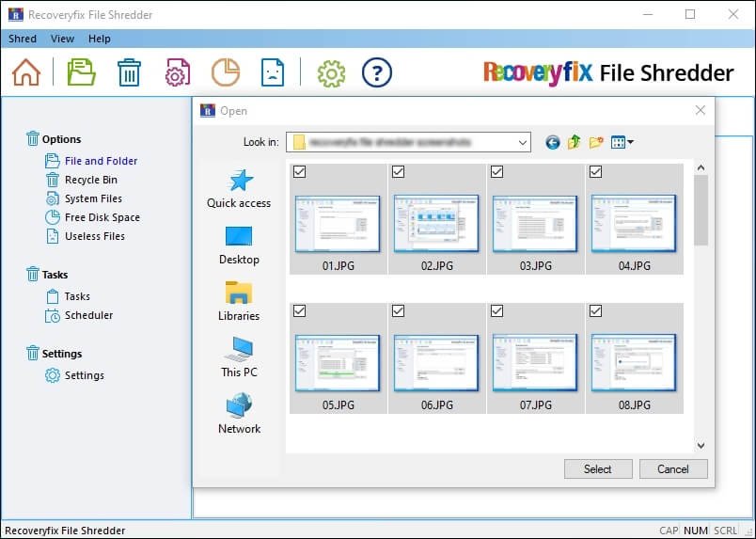Click Free Disk Space pie toolbar icon
The width and height of the screenshot is (756, 539).
click(x=226, y=72)
